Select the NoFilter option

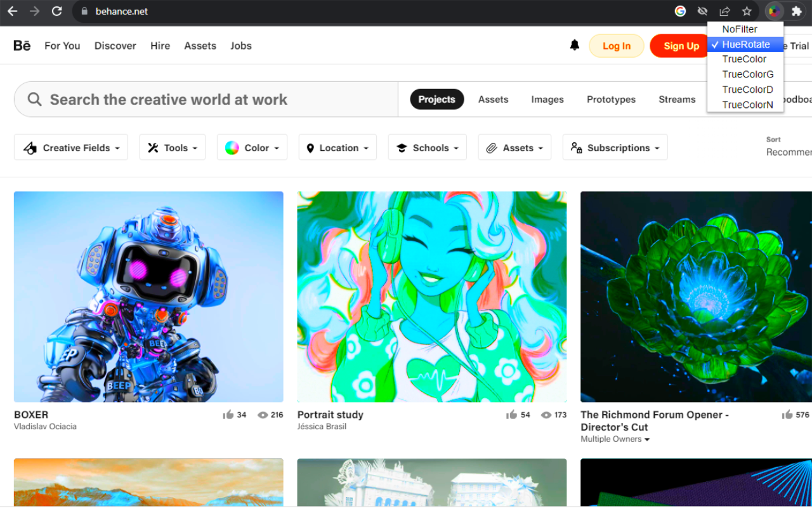pos(740,29)
